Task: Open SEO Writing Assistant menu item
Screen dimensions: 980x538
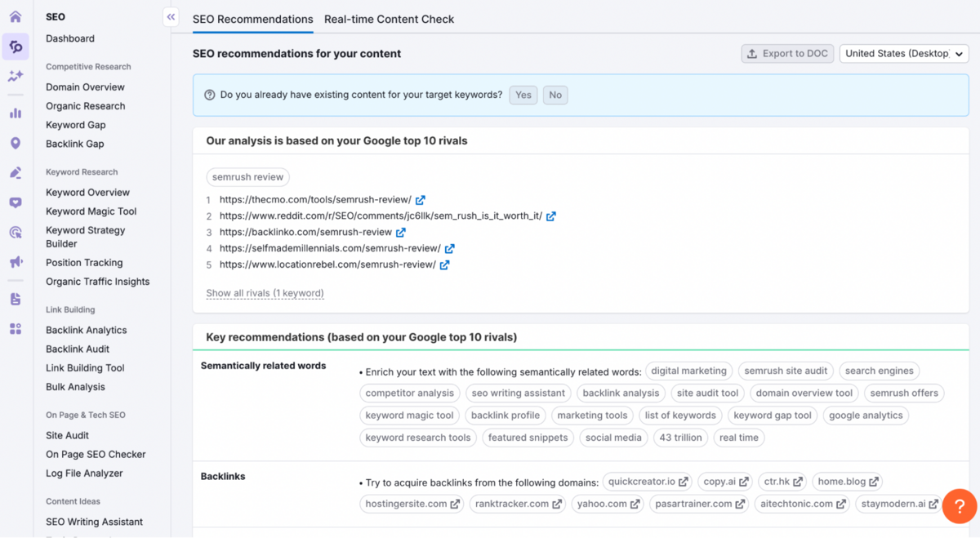Action: tap(94, 522)
